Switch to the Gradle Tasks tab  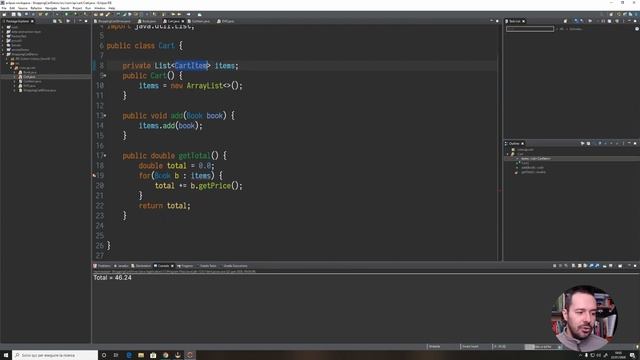click(x=206, y=266)
